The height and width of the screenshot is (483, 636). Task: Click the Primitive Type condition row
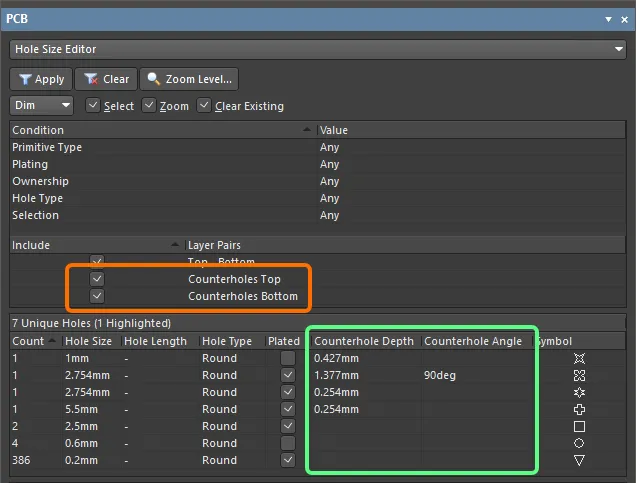coord(318,147)
